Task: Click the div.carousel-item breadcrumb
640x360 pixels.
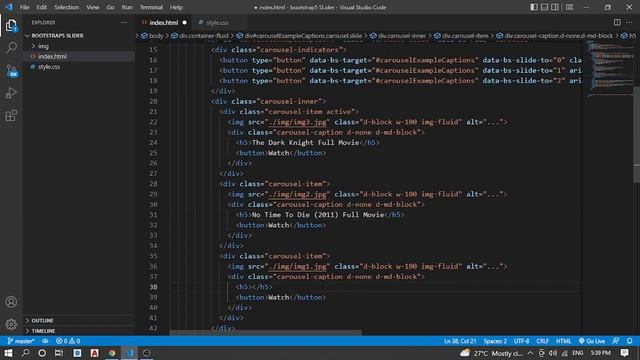Action: point(465,36)
